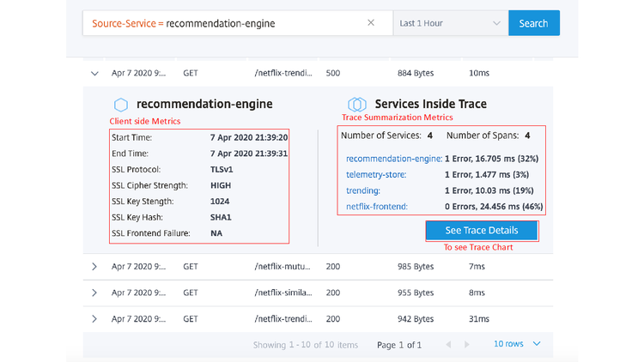Select the End Time value 21:39:31
The height and width of the screenshot is (362, 644).
249,154
